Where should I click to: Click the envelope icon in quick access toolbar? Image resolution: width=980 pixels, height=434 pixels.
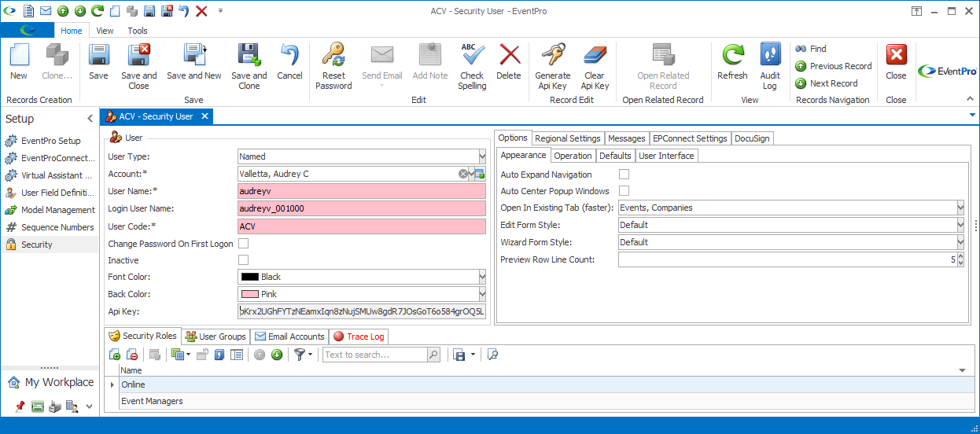[46, 11]
